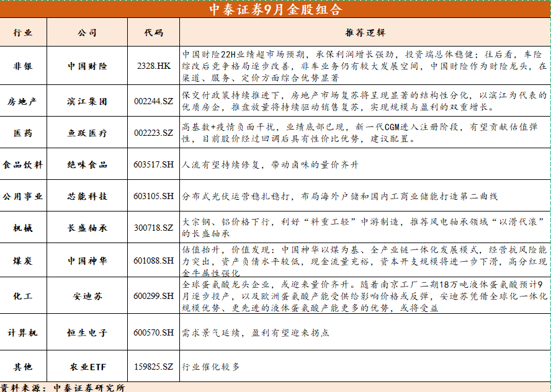Click the code 601088.SH
The width and height of the screenshot is (551, 392).
153,261
